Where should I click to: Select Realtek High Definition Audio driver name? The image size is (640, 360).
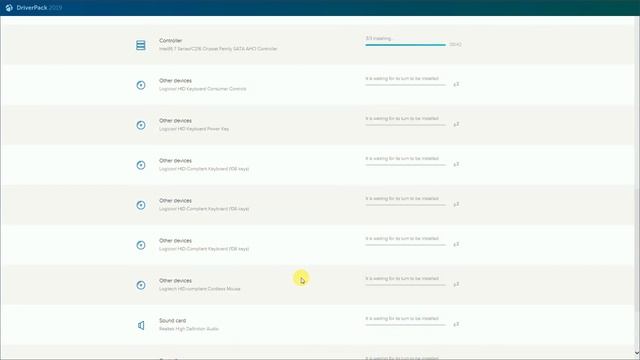coord(189,329)
